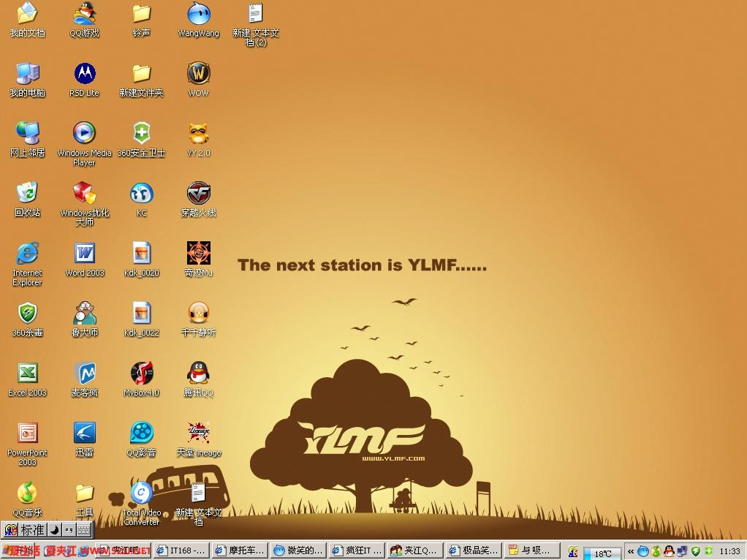
Task: Click the language bar icon on taskbar
Action: tap(572, 551)
